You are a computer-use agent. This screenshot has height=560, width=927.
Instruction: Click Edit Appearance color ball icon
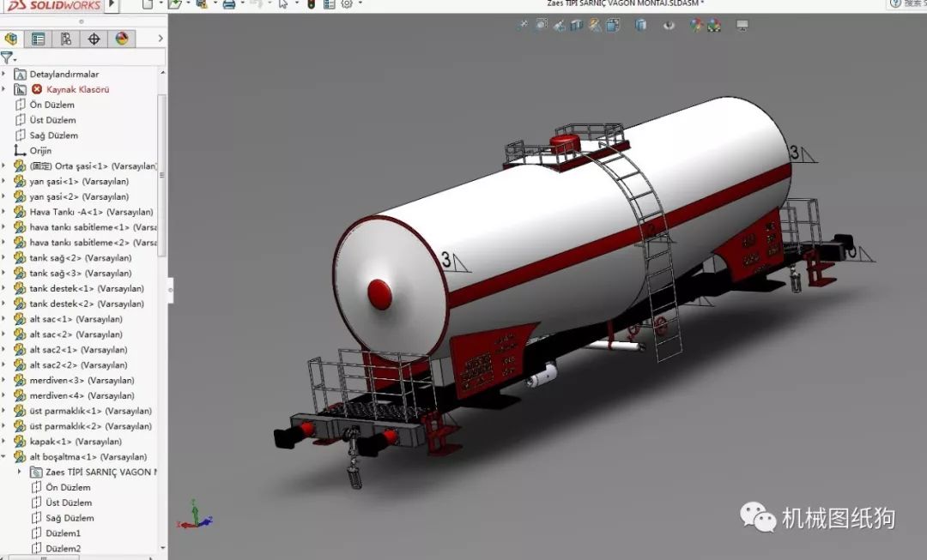tap(696, 25)
